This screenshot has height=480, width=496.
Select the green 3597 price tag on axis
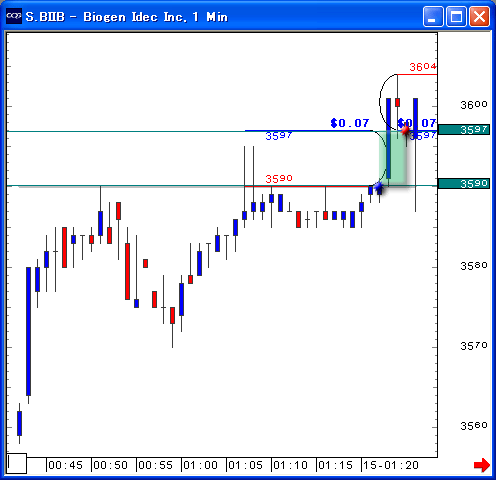click(464, 130)
